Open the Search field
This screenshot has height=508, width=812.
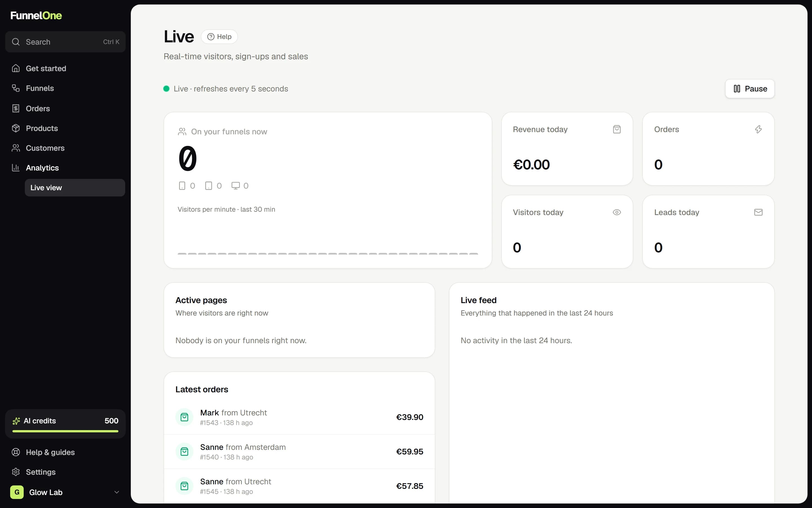point(65,42)
